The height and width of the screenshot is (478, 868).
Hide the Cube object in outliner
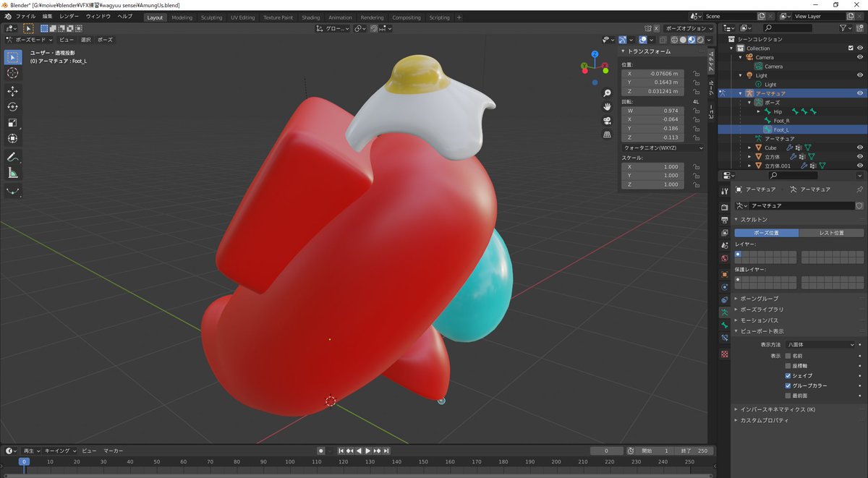click(860, 148)
